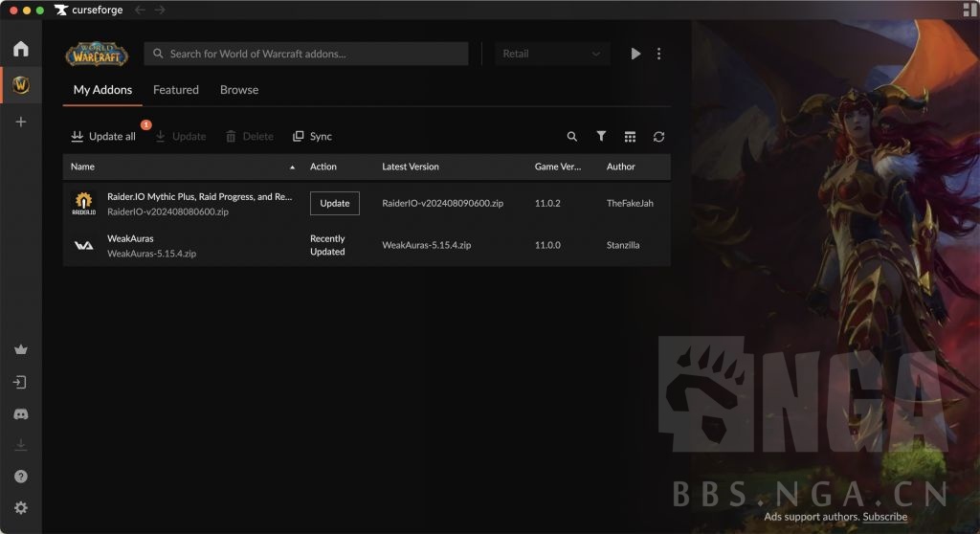Select the World of Warcraft sidebar icon
Screen dimensions: 980x534
click(20, 85)
